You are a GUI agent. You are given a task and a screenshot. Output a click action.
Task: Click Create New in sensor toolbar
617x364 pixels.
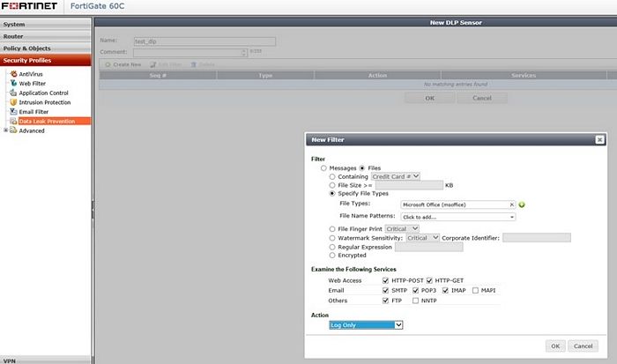(123, 64)
